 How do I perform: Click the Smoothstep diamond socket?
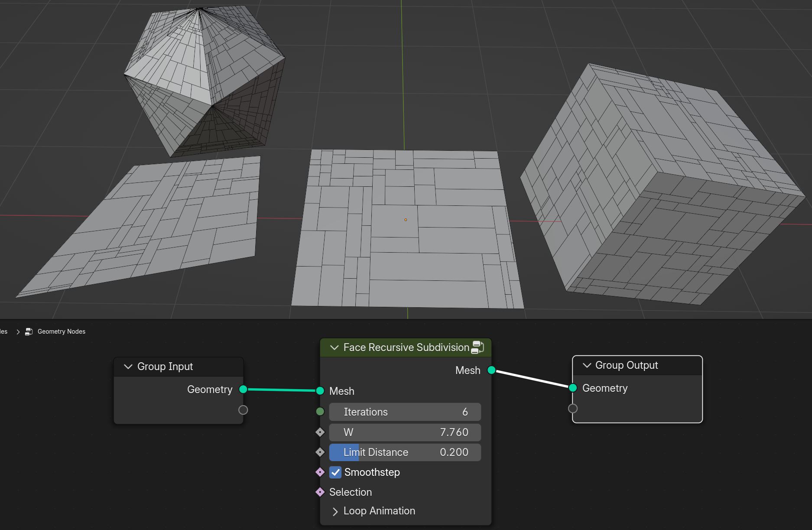pyautogui.click(x=320, y=472)
